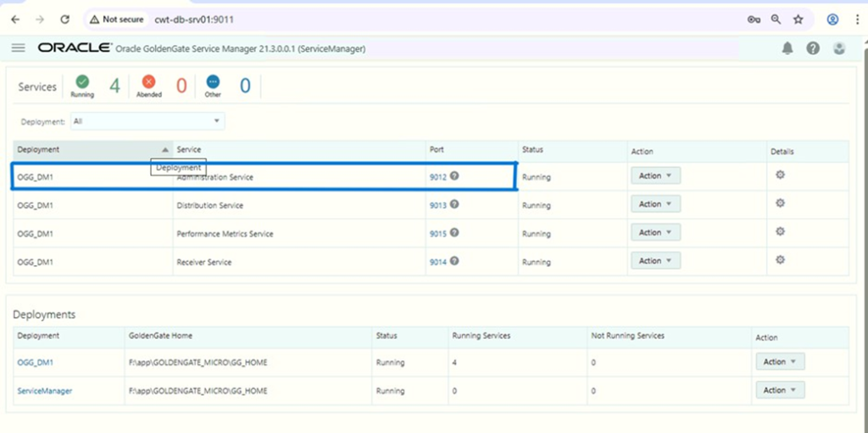The height and width of the screenshot is (433, 868).
Task: Open details gear for Performance Metrics Service
Action: pyautogui.click(x=780, y=231)
